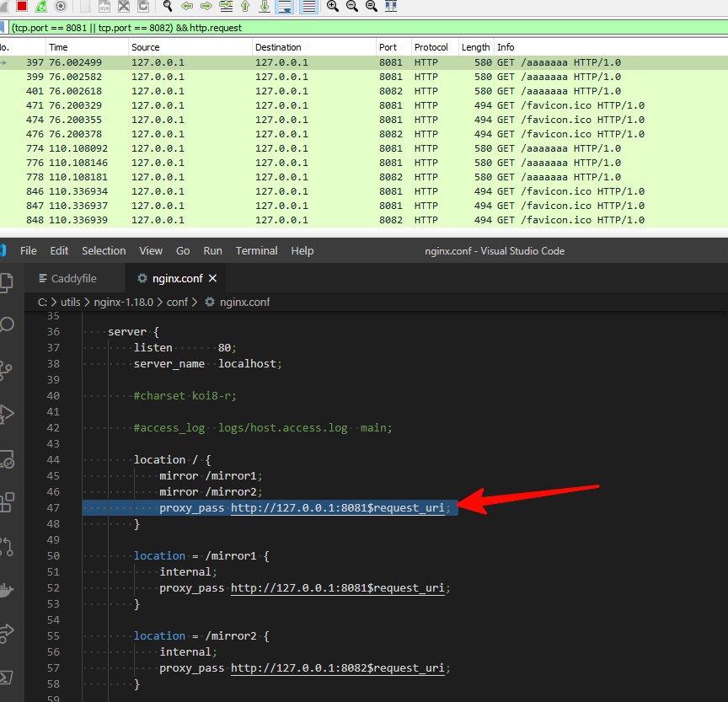Restart the current capture in Wireshark
The width and height of the screenshot is (728, 702).
(x=40, y=6)
